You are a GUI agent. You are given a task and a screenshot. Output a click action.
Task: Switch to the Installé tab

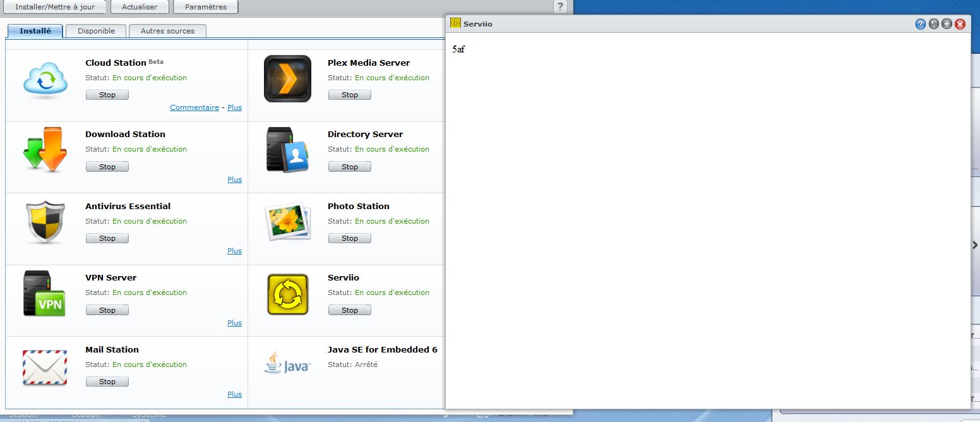pyautogui.click(x=35, y=30)
